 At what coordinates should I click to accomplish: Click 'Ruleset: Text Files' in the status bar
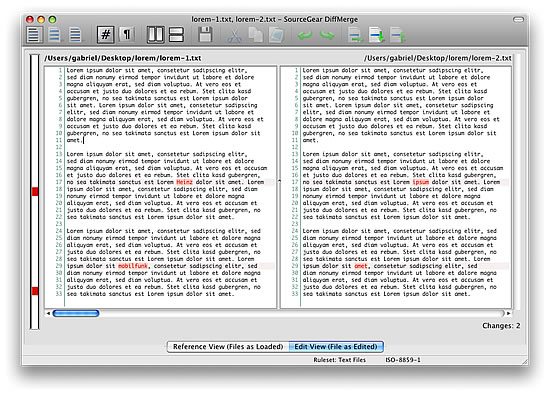click(339, 360)
